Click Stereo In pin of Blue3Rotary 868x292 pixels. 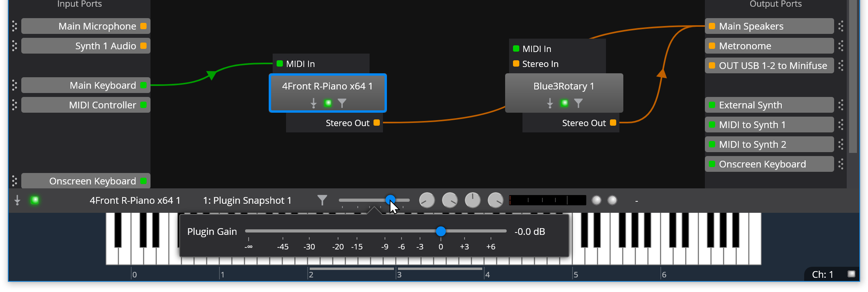[516, 63]
